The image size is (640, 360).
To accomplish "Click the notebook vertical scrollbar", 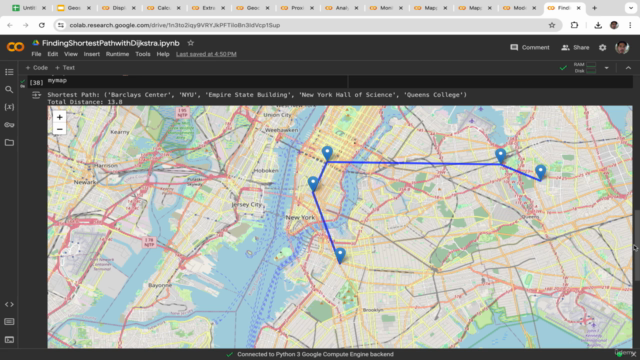I will pos(637,245).
